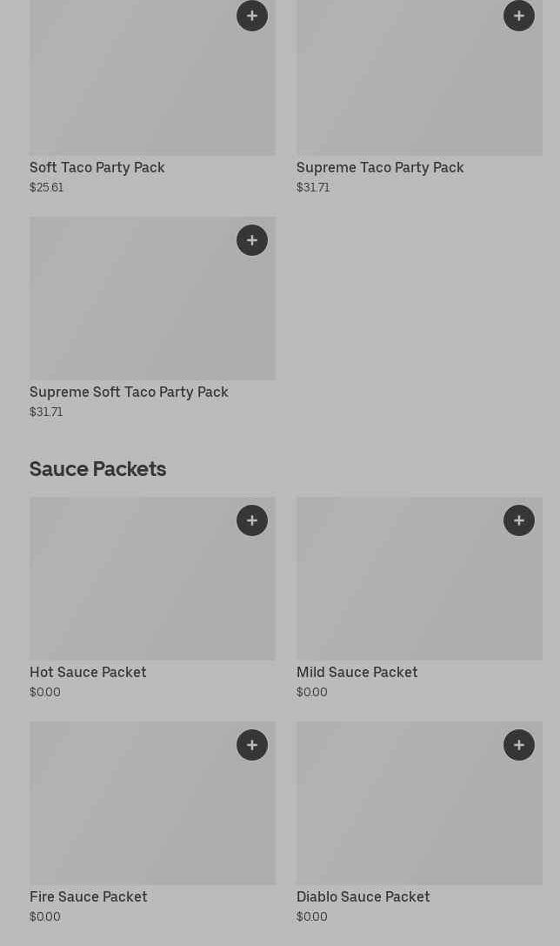This screenshot has height=946, width=560.
Task: Click the Sauce Packets section heading
Action: (x=97, y=469)
